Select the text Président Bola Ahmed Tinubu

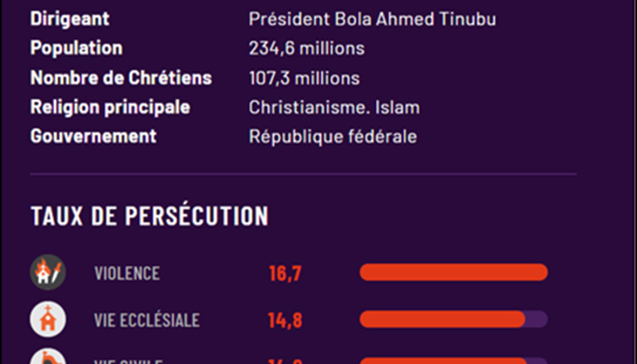tap(372, 19)
